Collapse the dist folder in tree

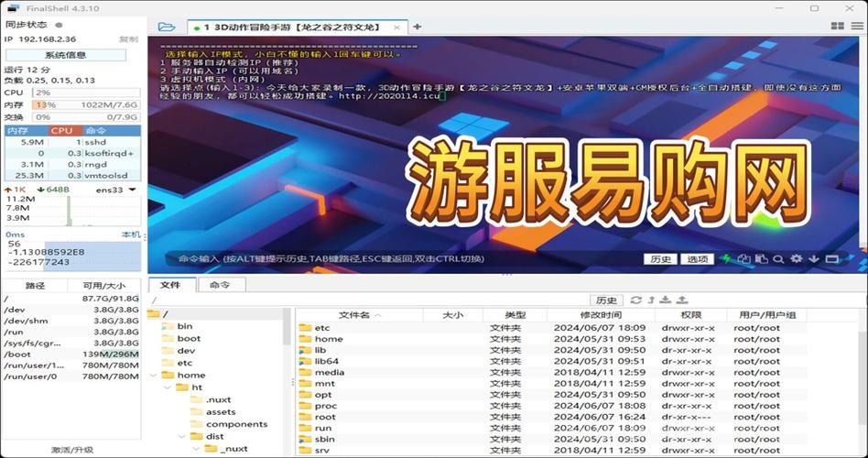pyautogui.click(x=182, y=436)
